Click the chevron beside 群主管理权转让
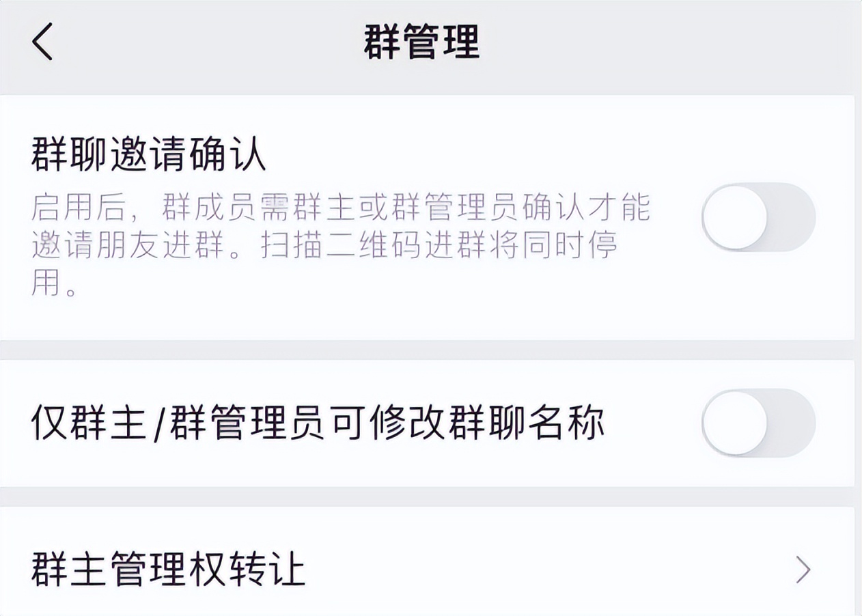Screen dimensions: 862x616 pos(803,570)
